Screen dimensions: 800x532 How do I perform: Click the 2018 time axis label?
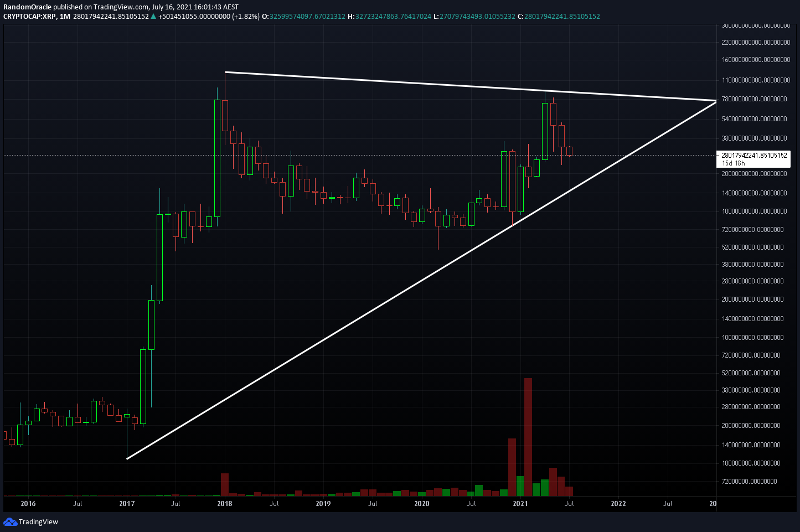click(225, 503)
